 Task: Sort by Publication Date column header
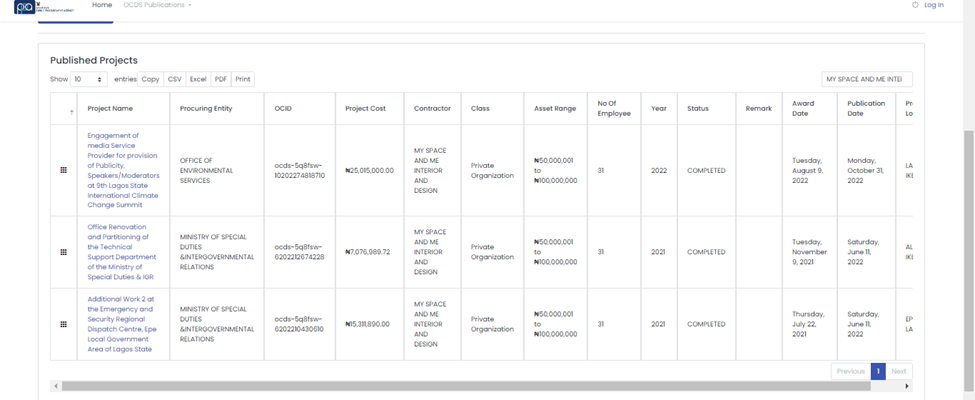[x=867, y=108]
